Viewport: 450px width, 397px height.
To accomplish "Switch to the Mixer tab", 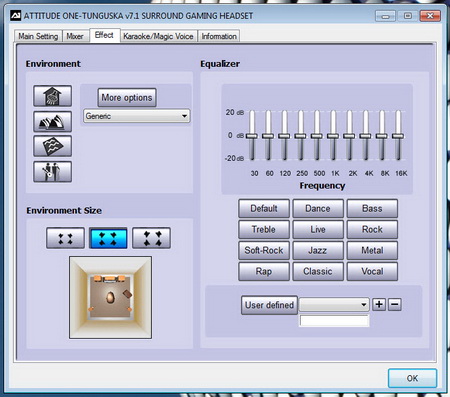I will click(x=75, y=36).
